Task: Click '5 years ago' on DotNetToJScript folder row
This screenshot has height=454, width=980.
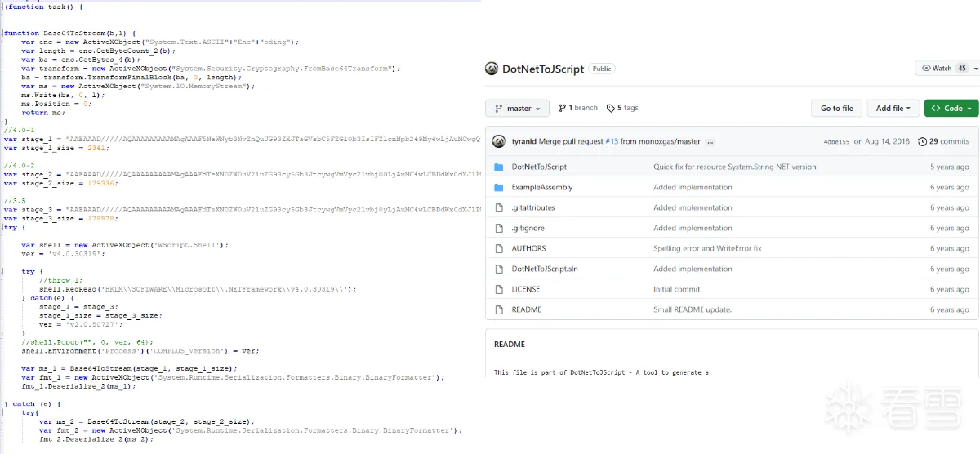Action: [x=950, y=167]
